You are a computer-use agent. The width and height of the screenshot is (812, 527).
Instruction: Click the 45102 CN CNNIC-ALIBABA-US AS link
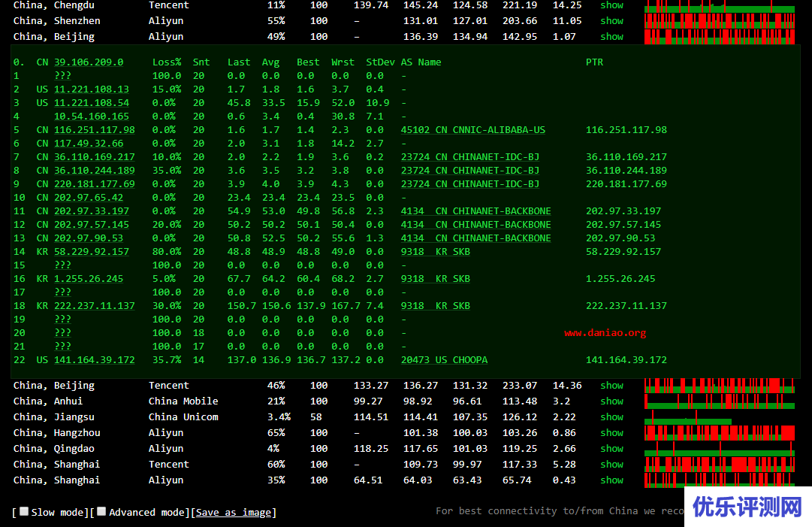[473, 130]
